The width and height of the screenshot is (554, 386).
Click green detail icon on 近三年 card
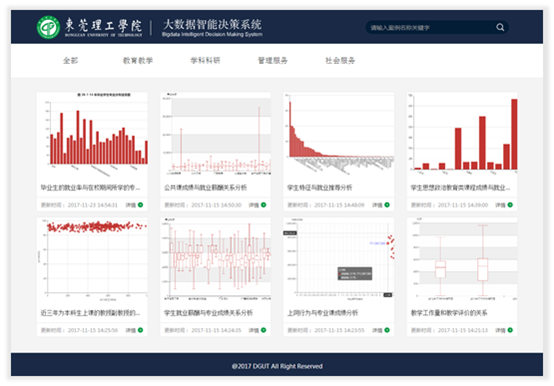coord(141,330)
